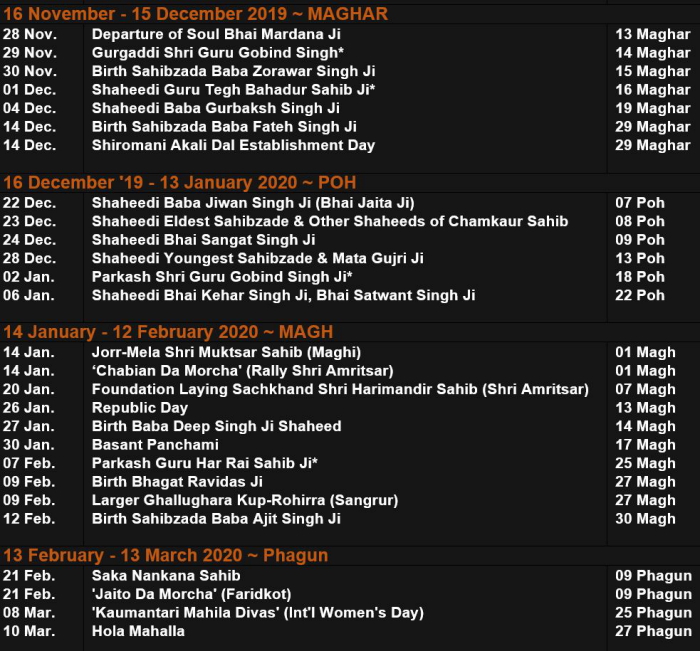Image resolution: width=700 pixels, height=651 pixels.
Task: Select the 'Hola Mahalla' entry
Action: click(x=138, y=631)
